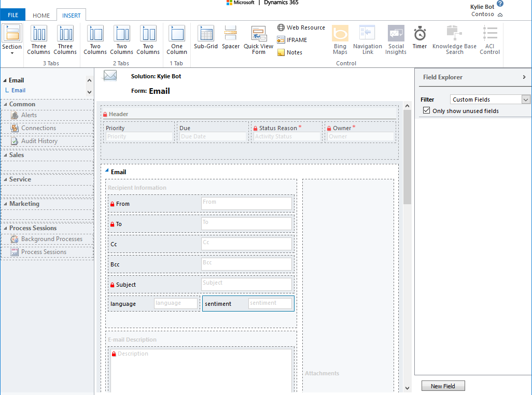
Task: Collapse the ribbon using chevron near Contoso
Action: coord(500,15)
